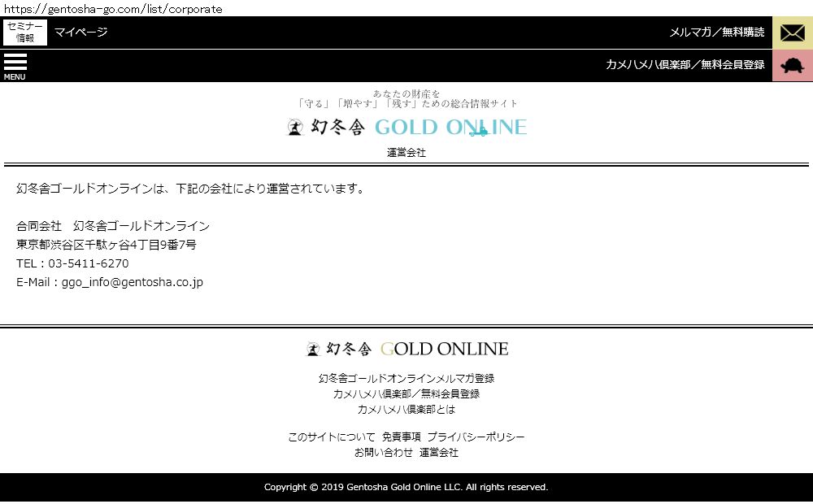The image size is (813, 504).
Task: Open カメハメハ倶楽部／無料会員登録 in header
Action: (685, 65)
